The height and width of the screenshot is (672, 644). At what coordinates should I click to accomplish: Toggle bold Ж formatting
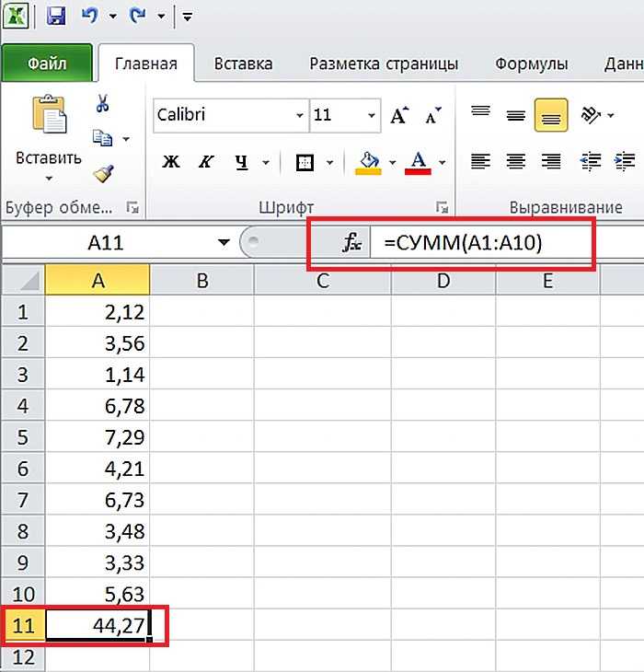[x=170, y=162]
